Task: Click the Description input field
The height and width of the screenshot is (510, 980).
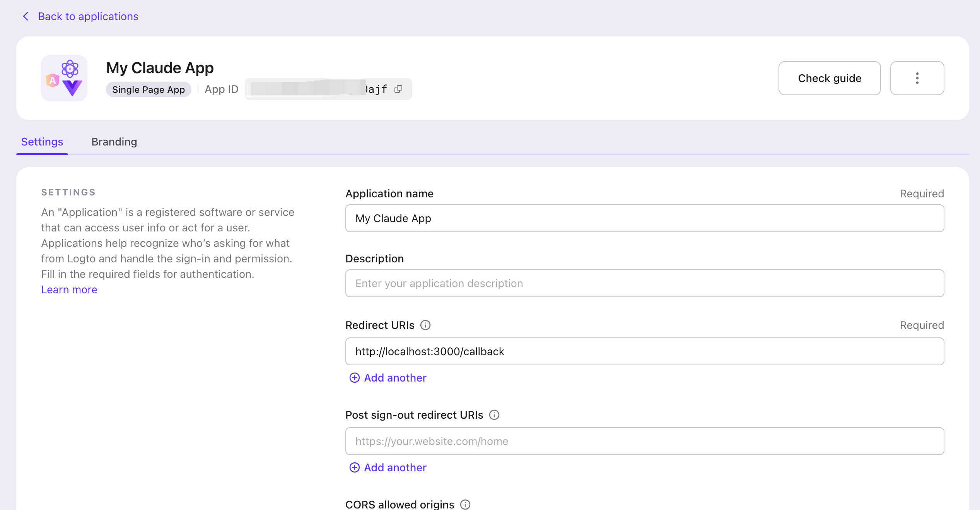Action: click(645, 284)
